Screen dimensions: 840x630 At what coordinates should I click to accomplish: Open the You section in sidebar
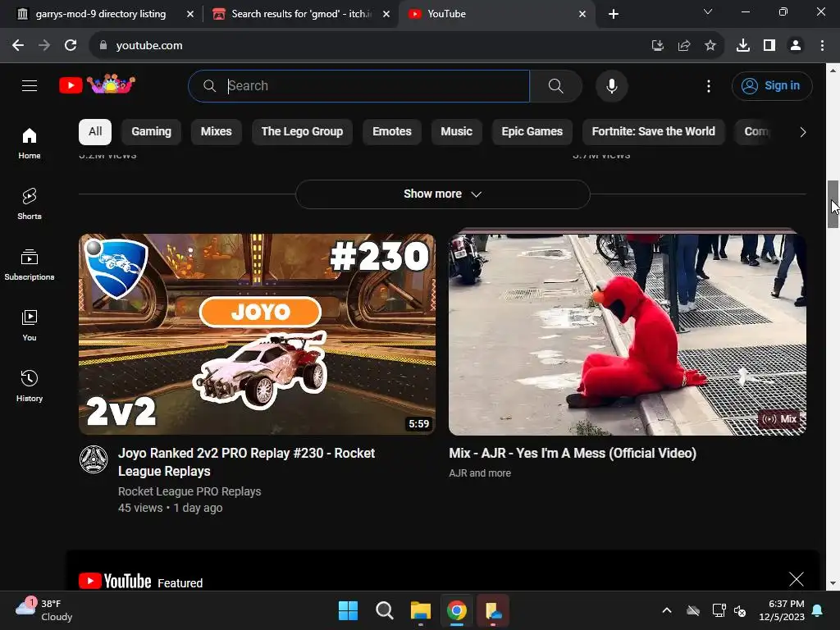[x=30, y=325]
